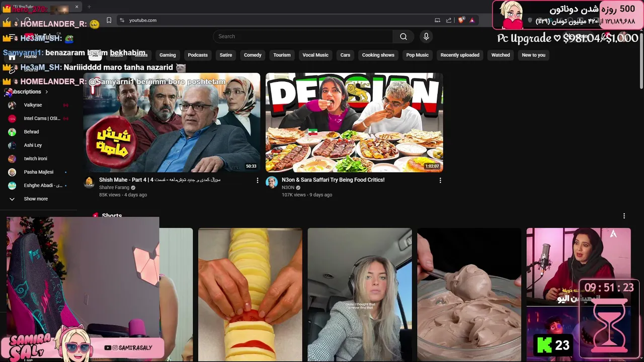Select the Cooking shows filter chip
The width and height of the screenshot is (644, 362).
pyautogui.click(x=378, y=55)
